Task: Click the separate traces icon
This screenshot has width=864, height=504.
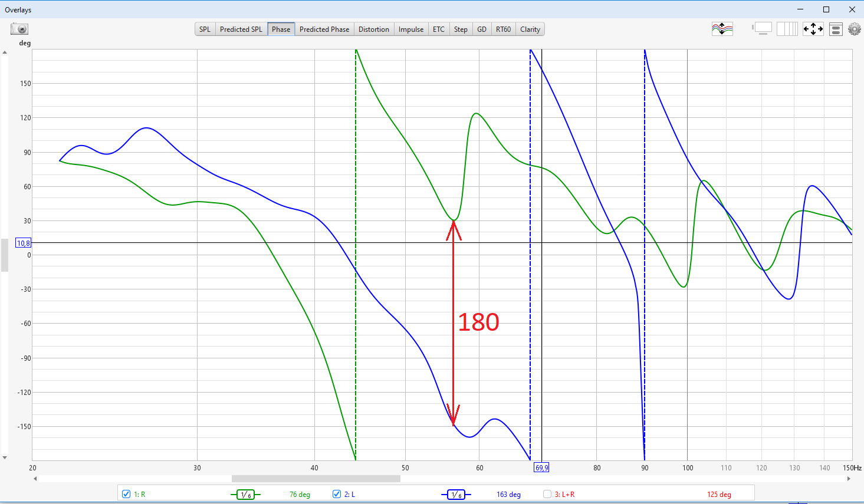Action: [x=722, y=29]
